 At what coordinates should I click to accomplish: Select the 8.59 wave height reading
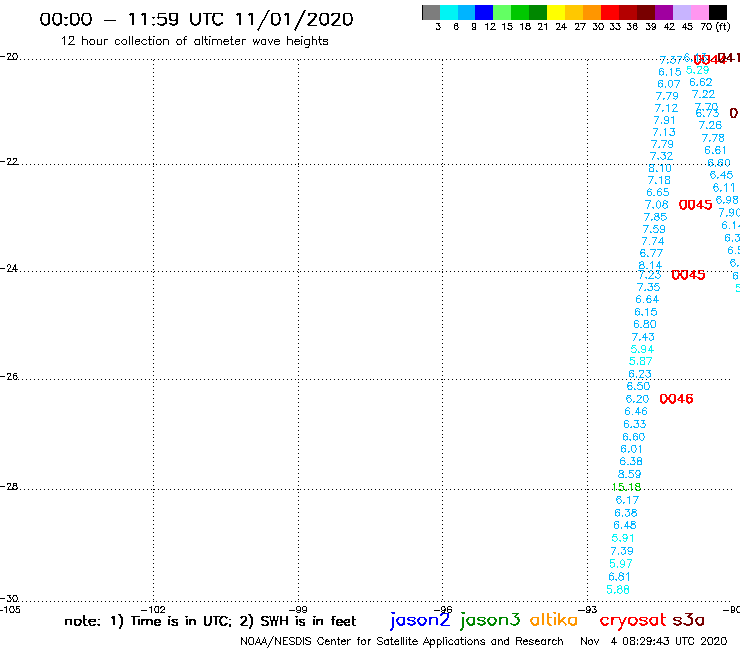point(630,474)
